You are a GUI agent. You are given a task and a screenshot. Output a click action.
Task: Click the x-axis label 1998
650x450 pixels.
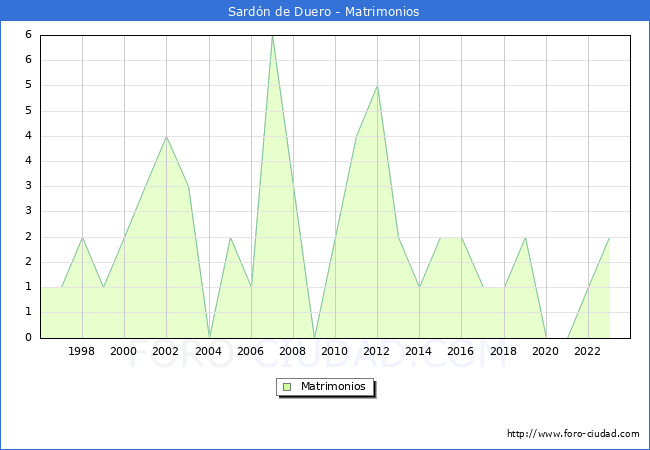click(81, 351)
